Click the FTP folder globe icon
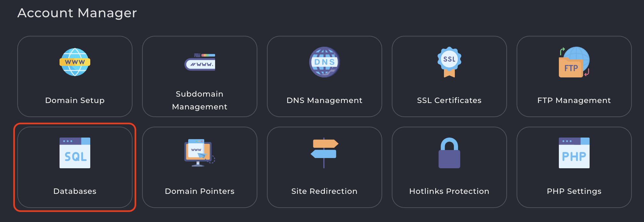This screenshot has width=644, height=222. point(574,62)
